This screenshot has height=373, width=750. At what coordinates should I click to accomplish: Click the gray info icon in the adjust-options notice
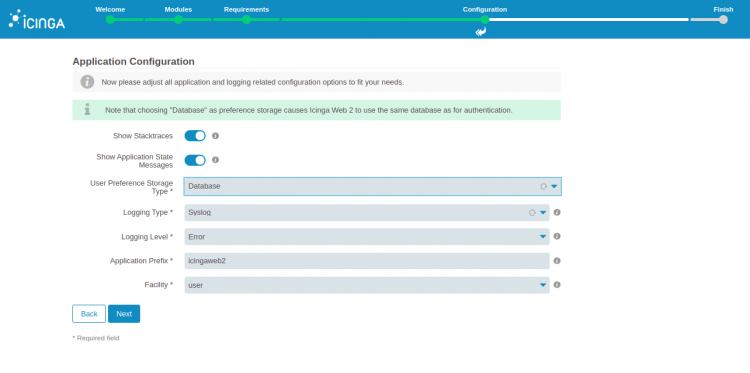pyautogui.click(x=87, y=82)
